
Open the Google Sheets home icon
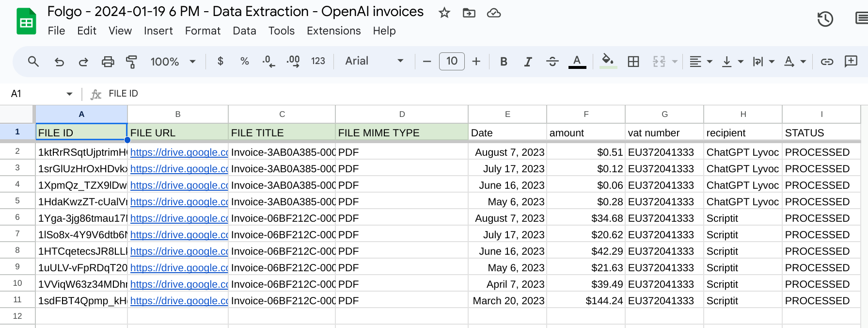(26, 21)
